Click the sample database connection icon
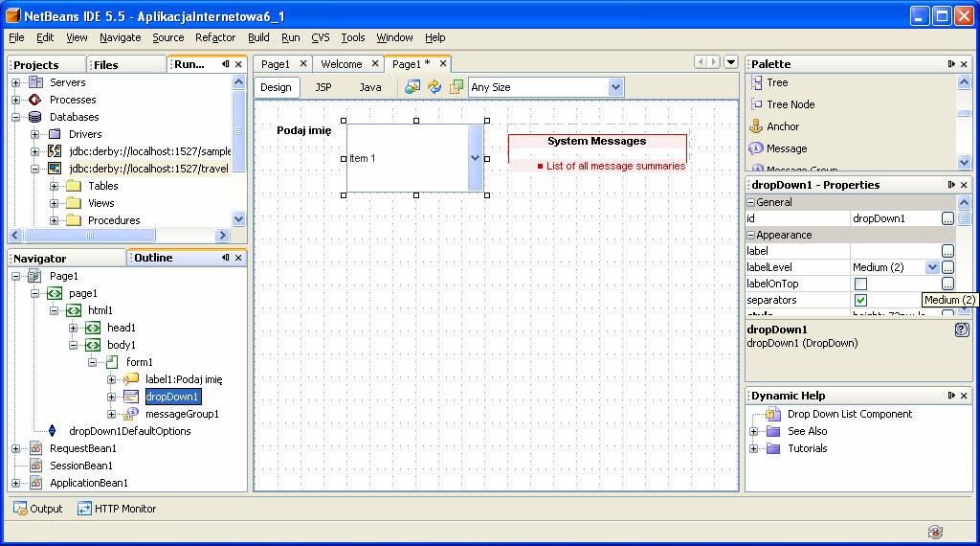Screen dimensions: 980x546 pyautogui.click(x=55, y=150)
